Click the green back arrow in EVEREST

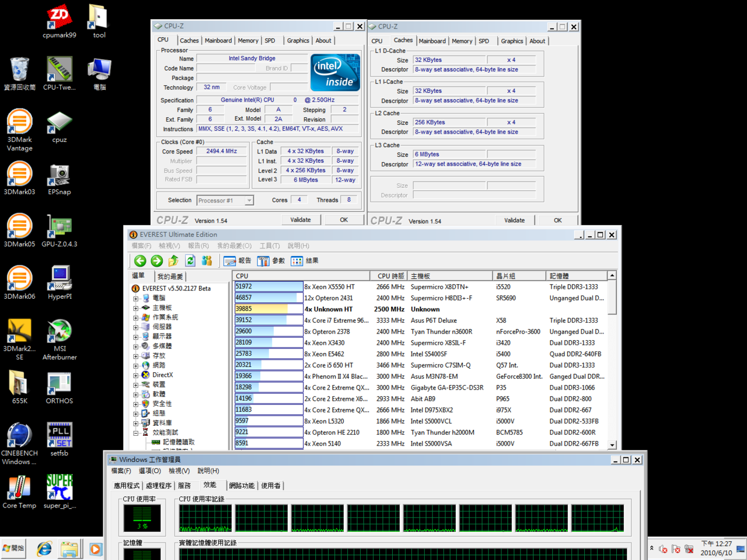click(x=140, y=261)
